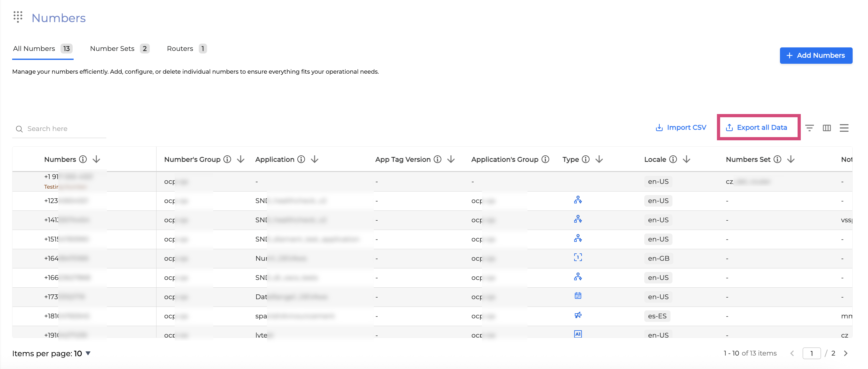Click the Import CSV link
868x369 pixels.
[681, 127]
